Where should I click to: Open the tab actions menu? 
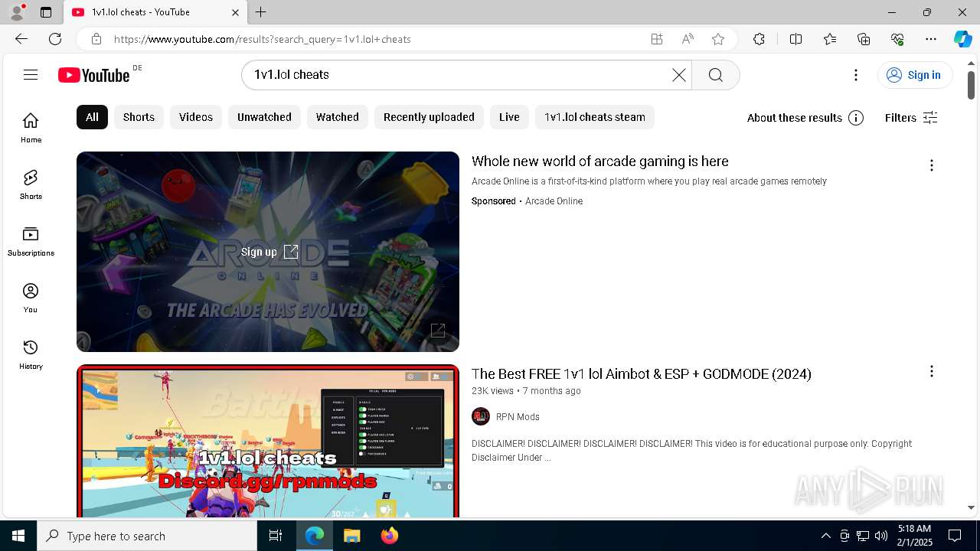(46, 12)
